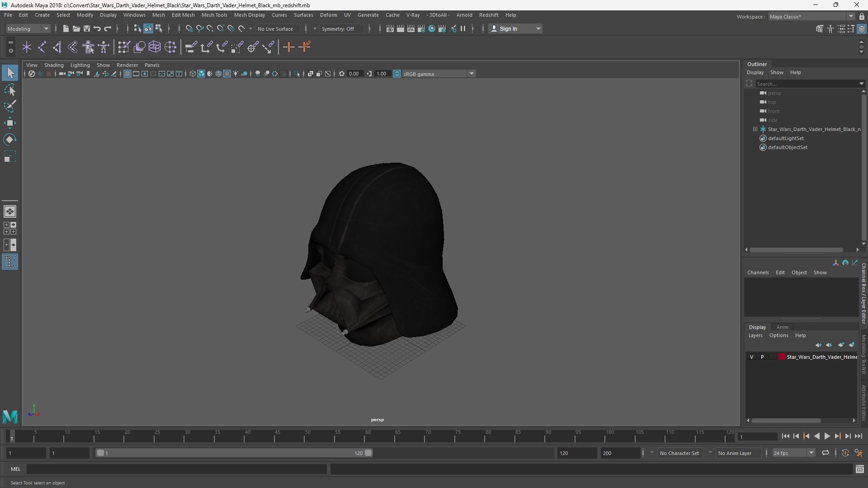
Task: Toggle layer visibility V box
Action: tap(751, 357)
